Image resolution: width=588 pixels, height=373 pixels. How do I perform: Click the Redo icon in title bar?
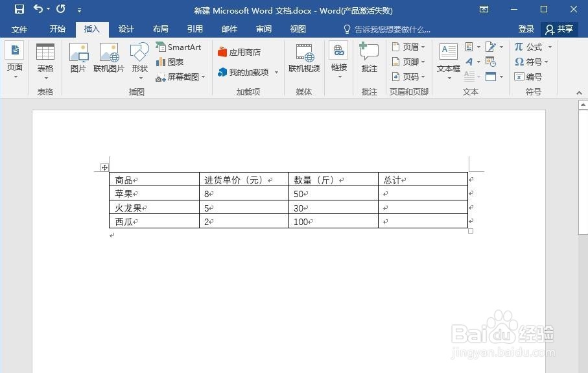[x=61, y=8]
